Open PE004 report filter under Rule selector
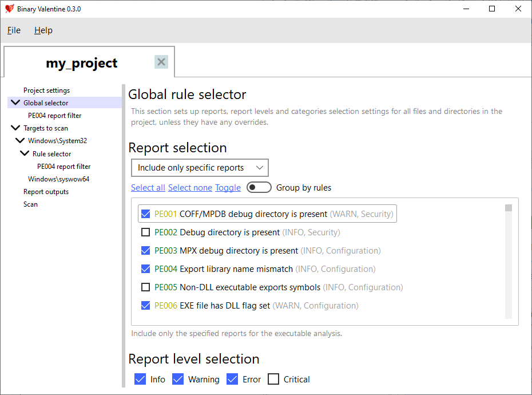Viewport: 532px width, 395px height. tap(64, 167)
